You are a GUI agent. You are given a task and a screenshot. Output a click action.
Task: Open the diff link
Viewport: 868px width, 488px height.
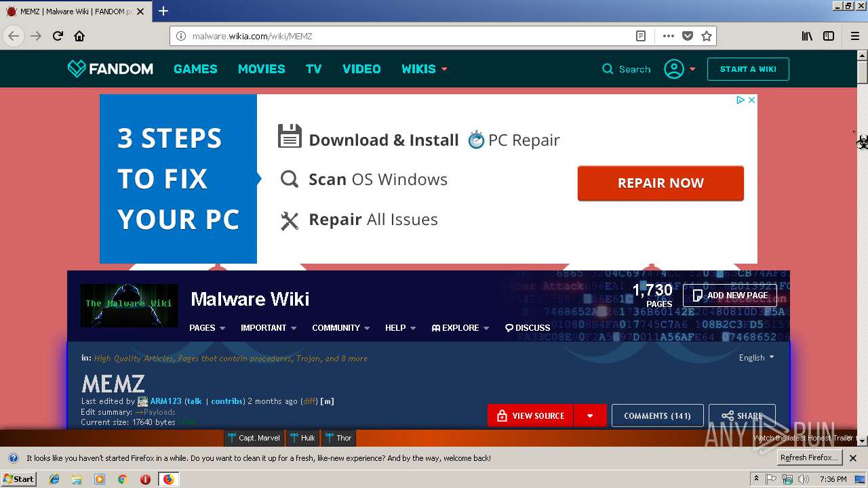309,401
